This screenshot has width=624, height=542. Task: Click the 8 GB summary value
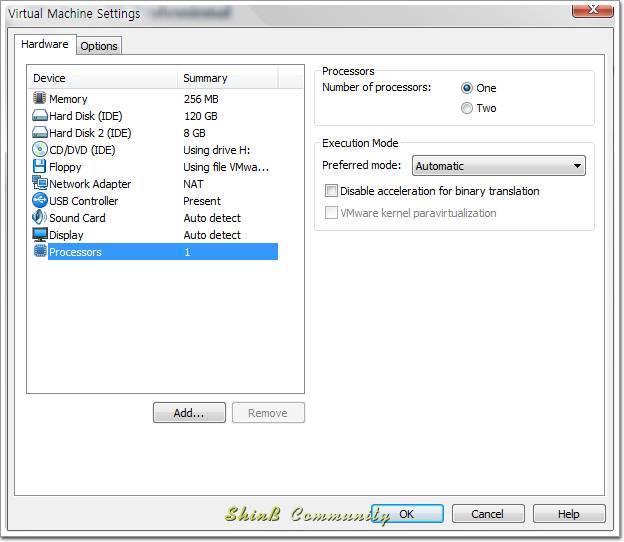pos(194,133)
